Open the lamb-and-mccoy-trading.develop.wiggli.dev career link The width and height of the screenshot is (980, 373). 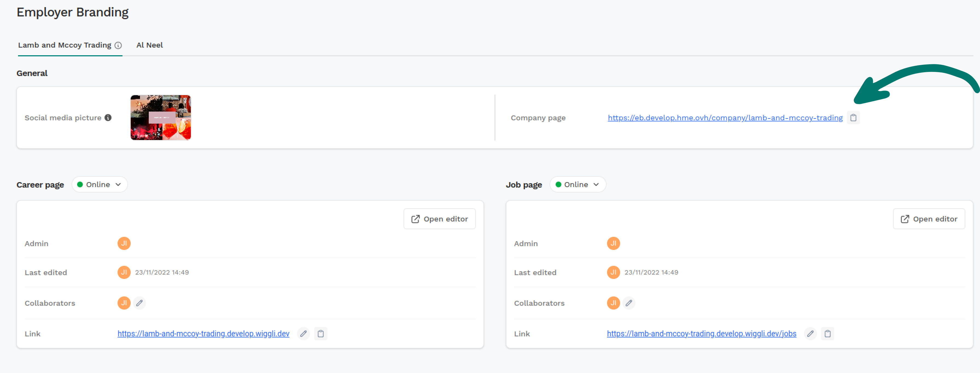coord(203,334)
